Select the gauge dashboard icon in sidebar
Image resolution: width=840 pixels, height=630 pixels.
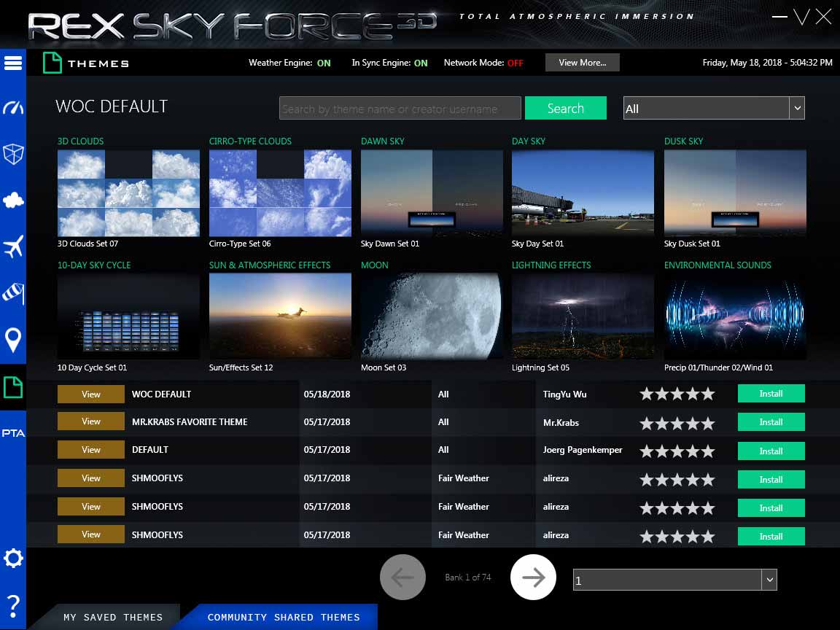(x=13, y=108)
